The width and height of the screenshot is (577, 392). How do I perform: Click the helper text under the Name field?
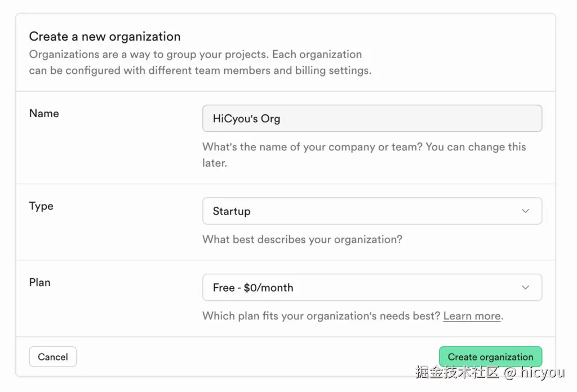click(x=364, y=154)
